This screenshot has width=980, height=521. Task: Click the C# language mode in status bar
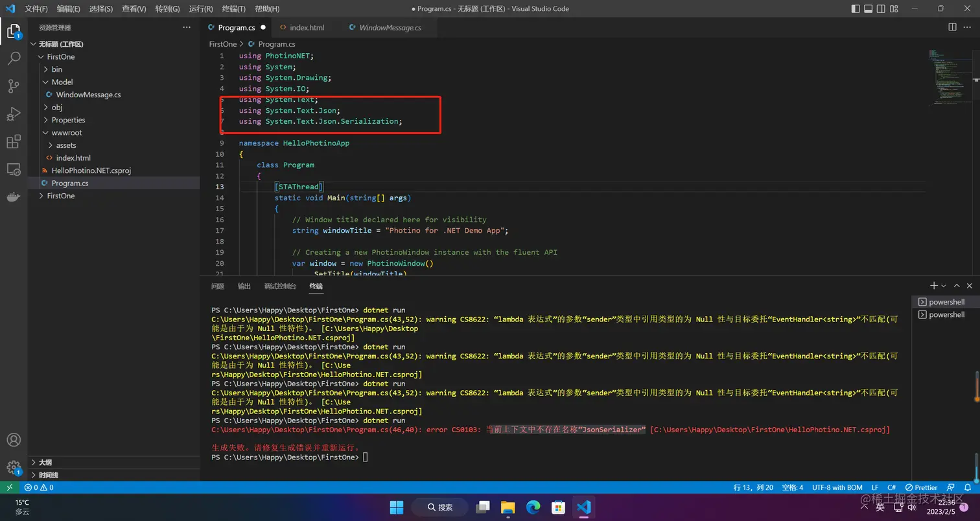[892, 487]
